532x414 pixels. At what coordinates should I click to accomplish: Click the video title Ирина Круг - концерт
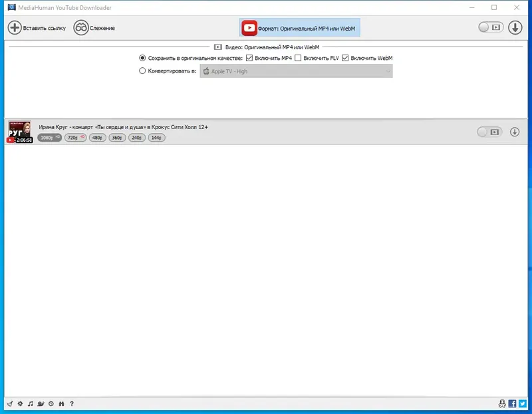coord(123,127)
